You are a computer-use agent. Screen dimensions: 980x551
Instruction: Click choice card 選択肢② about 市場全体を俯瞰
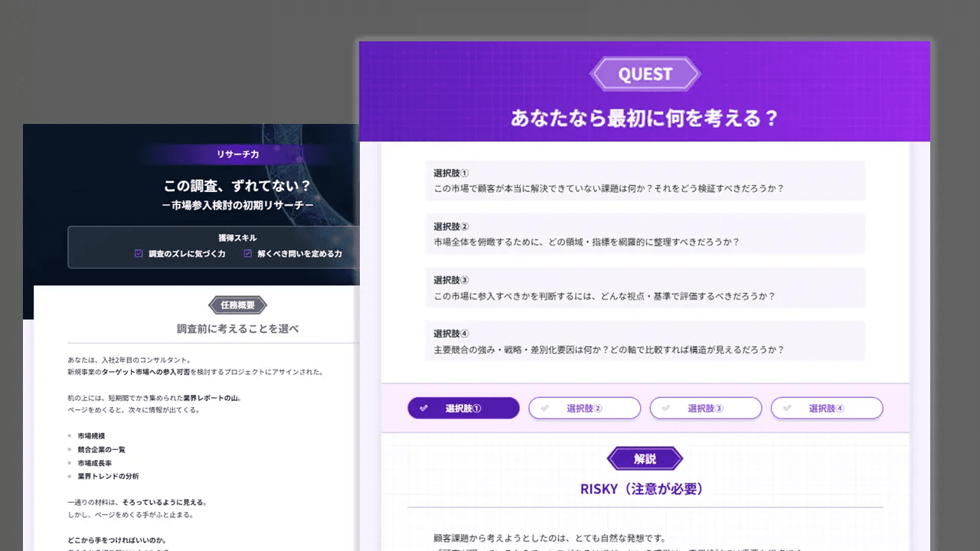coord(645,234)
